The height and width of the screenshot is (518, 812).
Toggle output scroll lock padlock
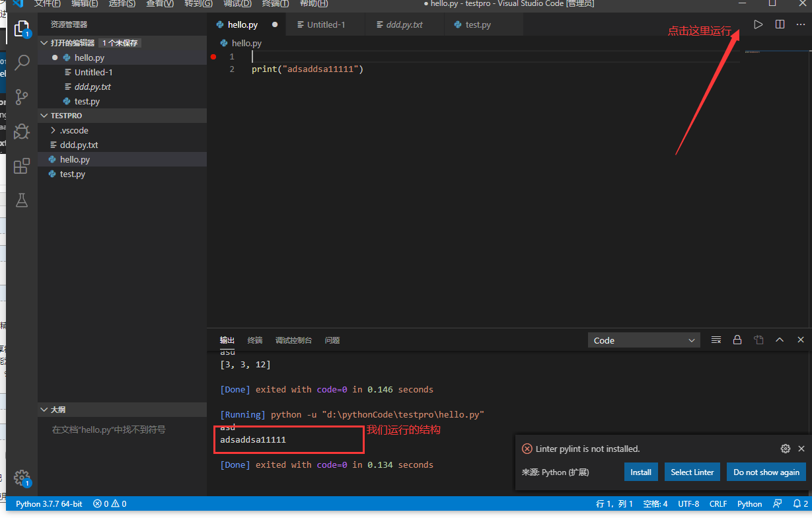737,340
